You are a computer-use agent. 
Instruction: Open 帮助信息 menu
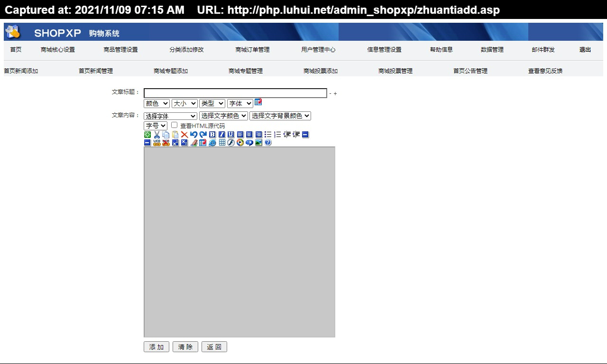(x=441, y=50)
